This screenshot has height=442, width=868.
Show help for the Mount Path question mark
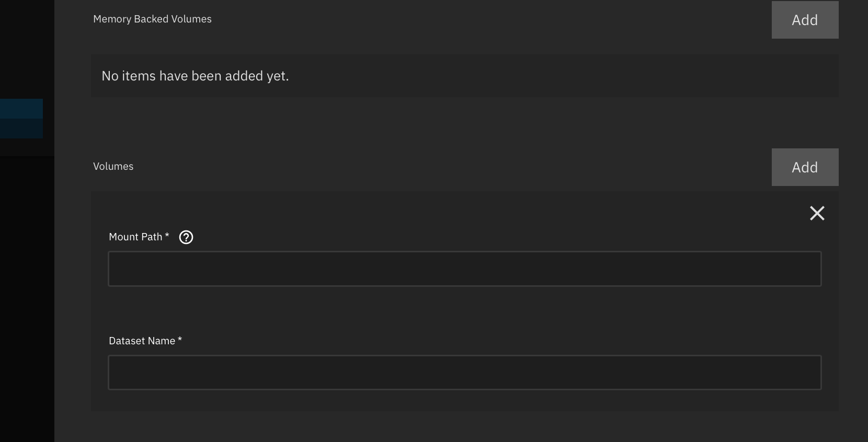point(186,237)
